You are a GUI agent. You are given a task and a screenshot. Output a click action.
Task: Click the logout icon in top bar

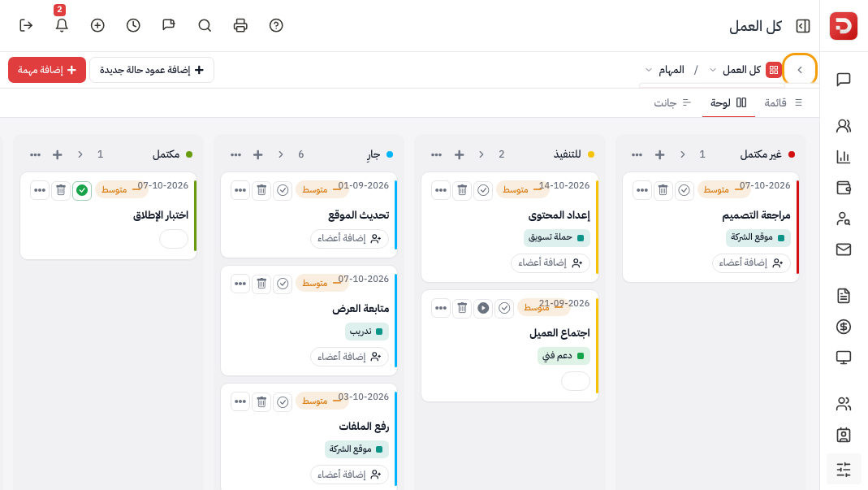[x=26, y=25]
